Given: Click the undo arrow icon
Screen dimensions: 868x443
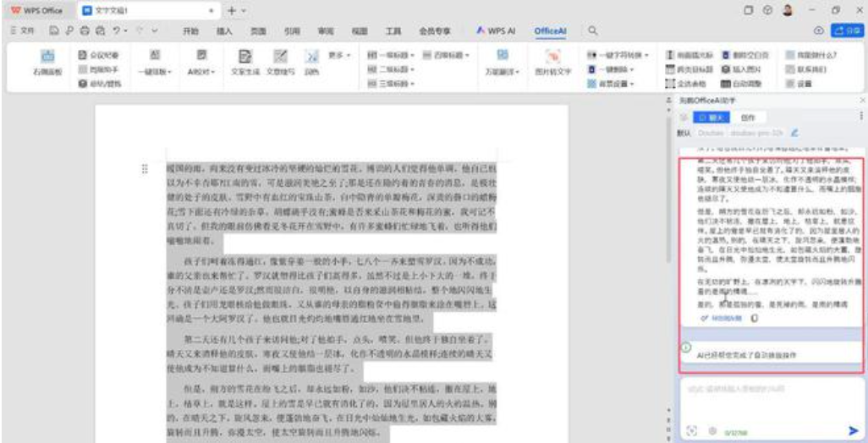Looking at the screenshot, I should click(x=116, y=31).
